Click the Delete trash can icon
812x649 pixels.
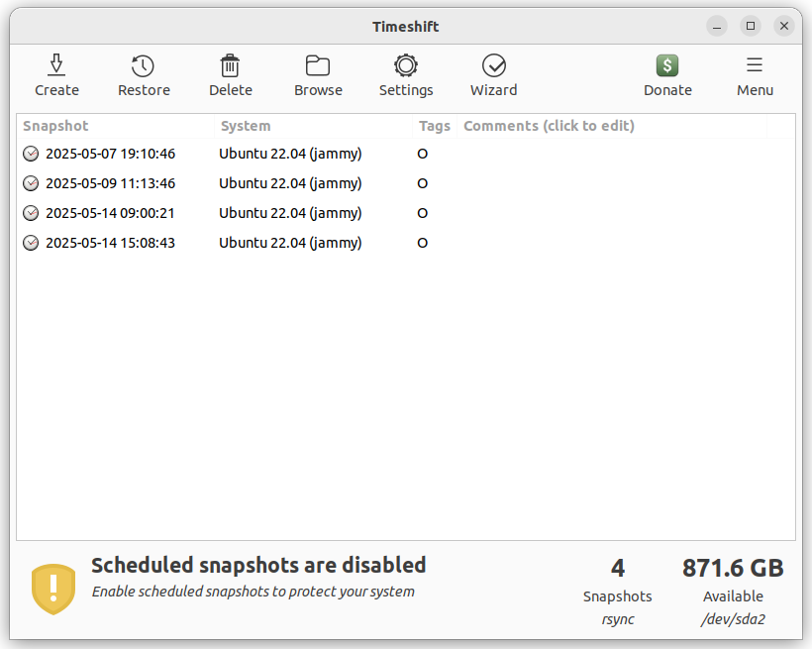click(x=230, y=65)
